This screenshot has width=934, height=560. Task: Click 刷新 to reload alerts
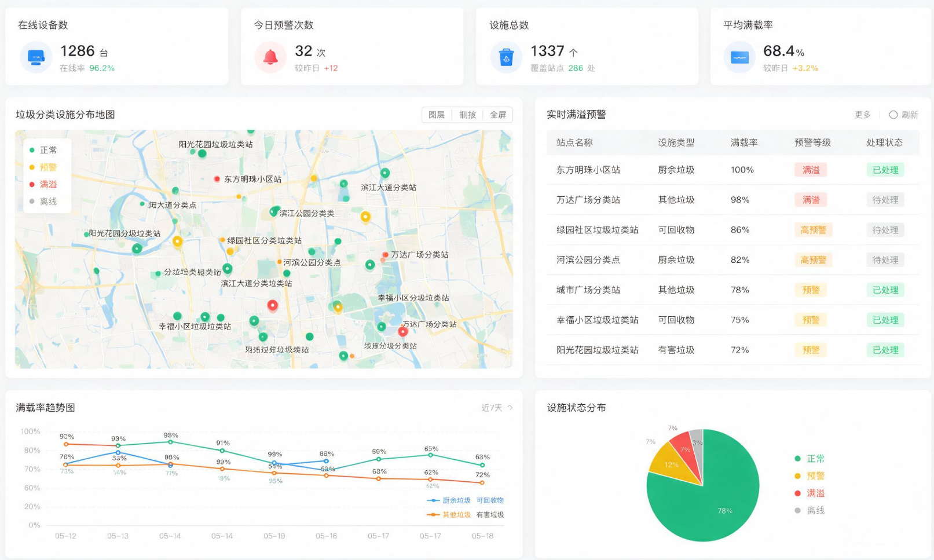pyautogui.click(x=910, y=115)
